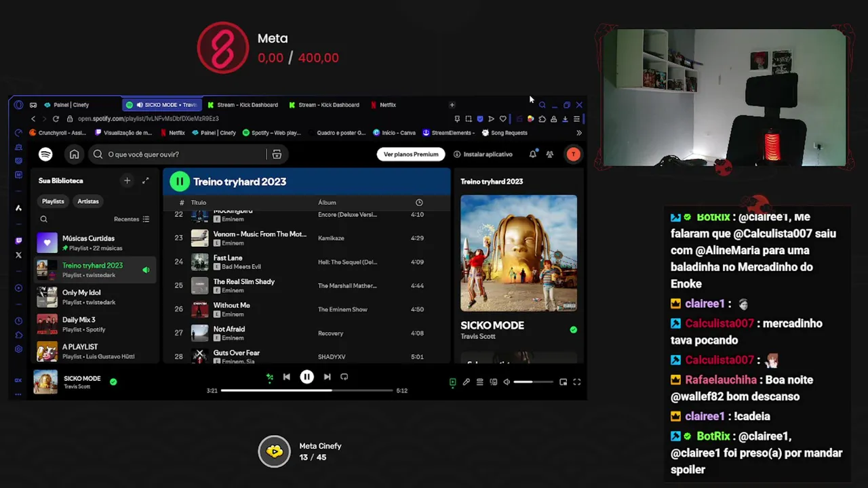
Task: Click Ver planos Premium button
Action: point(411,155)
